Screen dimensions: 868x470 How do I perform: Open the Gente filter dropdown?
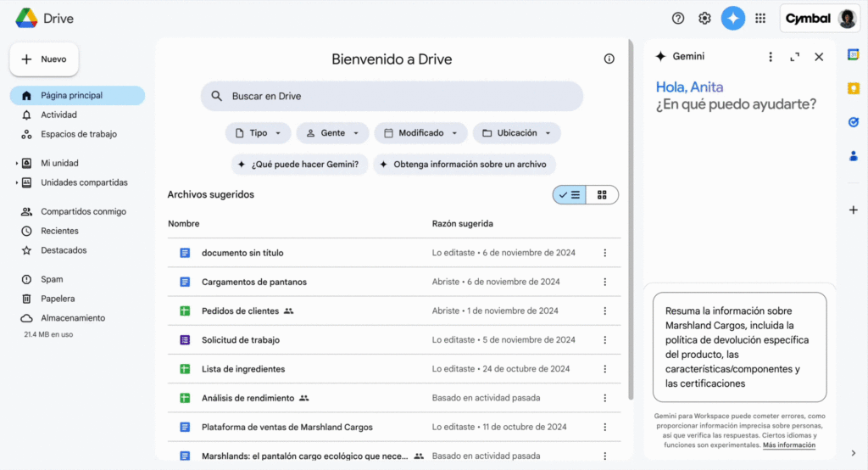click(x=332, y=133)
